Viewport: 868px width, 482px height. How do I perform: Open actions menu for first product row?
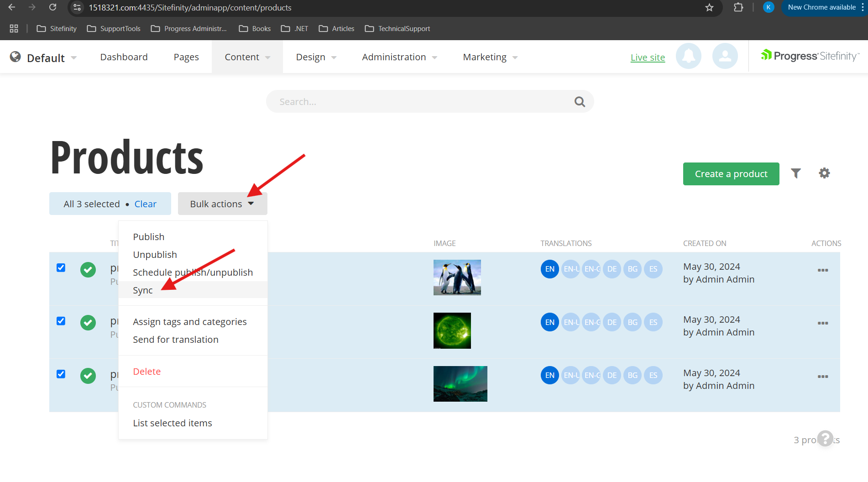click(x=823, y=270)
